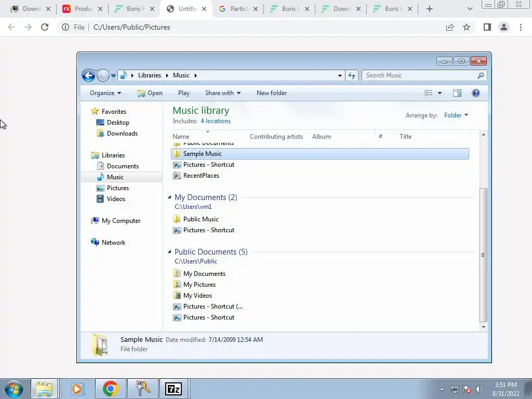The image size is (532, 399).
Task: Switch to the Particle Google tab
Action: 238,9
